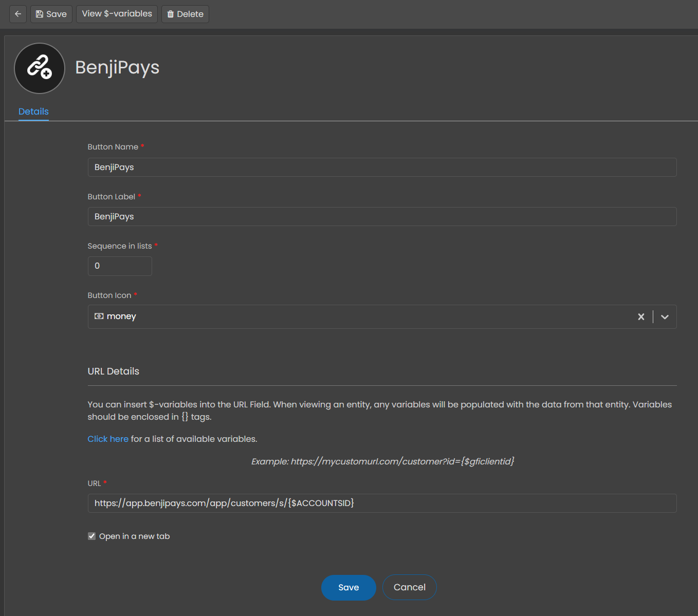Screen dimensions: 698x616
Task: Go back using the arrow button
Action: (x=18, y=14)
